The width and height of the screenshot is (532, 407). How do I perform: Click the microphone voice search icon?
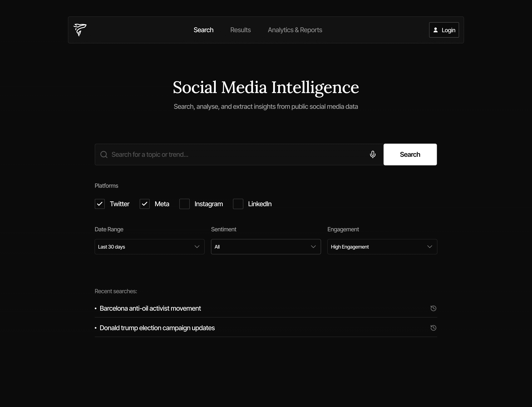tap(373, 154)
